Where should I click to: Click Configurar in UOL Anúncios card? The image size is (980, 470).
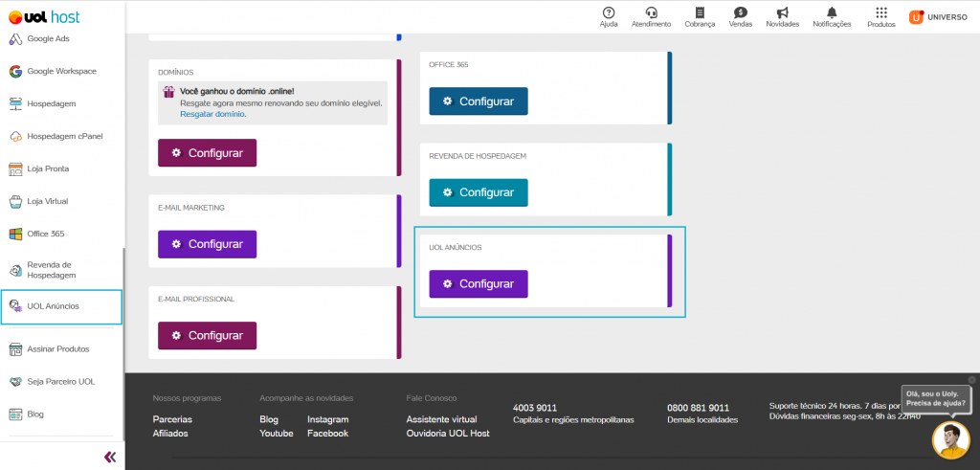pos(479,283)
